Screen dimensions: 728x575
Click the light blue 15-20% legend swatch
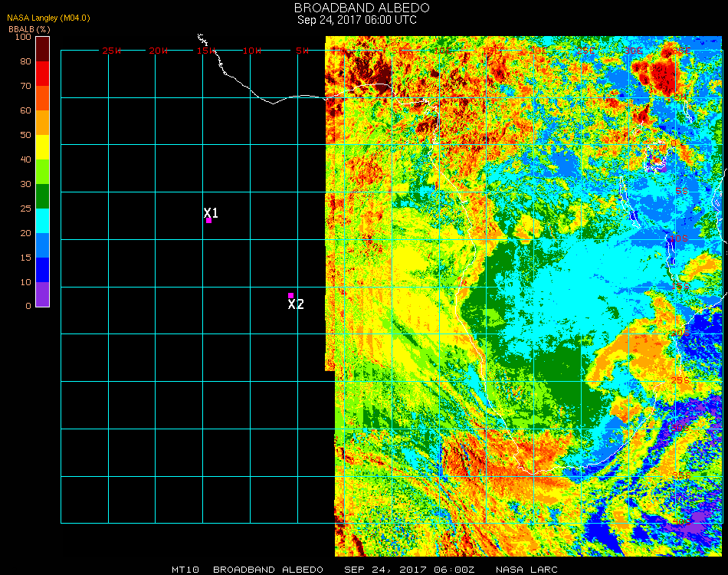coord(43,245)
